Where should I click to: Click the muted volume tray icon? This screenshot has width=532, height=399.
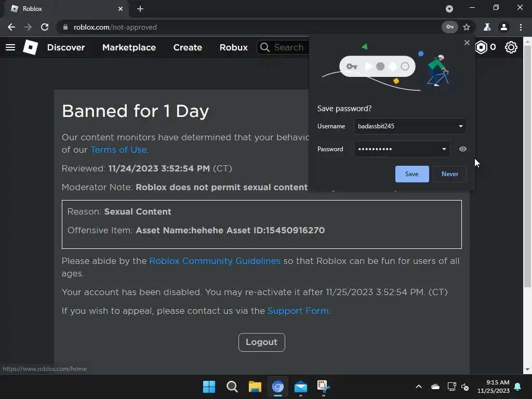click(x=465, y=387)
